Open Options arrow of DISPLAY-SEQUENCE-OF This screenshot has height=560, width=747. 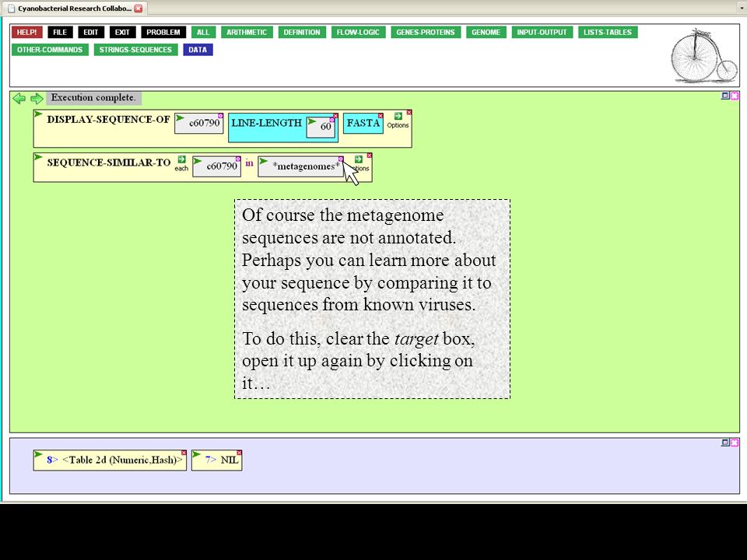(x=398, y=116)
